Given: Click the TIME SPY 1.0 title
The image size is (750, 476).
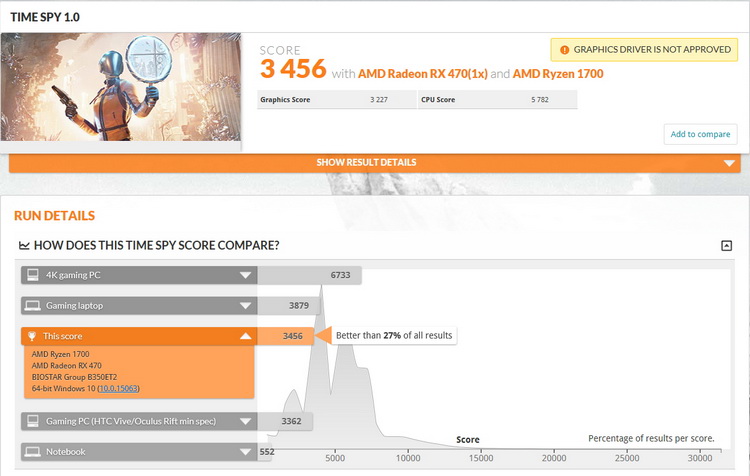Looking at the screenshot, I should pos(45,17).
